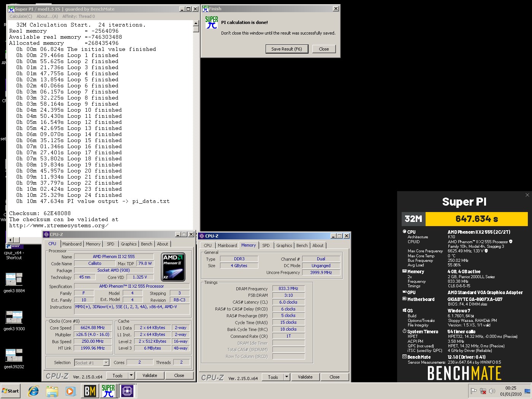The image size is (532, 399).
Task: Click Affinity: Thread 0 menu item
Action: (x=79, y=16)
